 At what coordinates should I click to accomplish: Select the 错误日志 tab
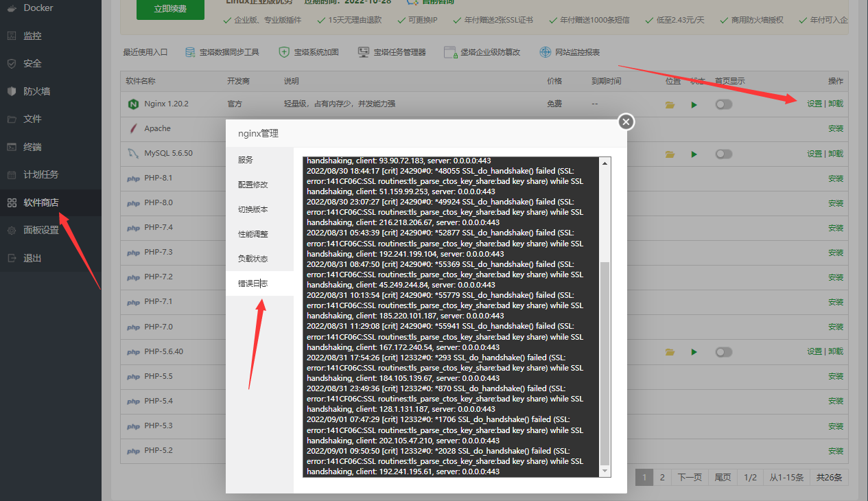[259, 283]
